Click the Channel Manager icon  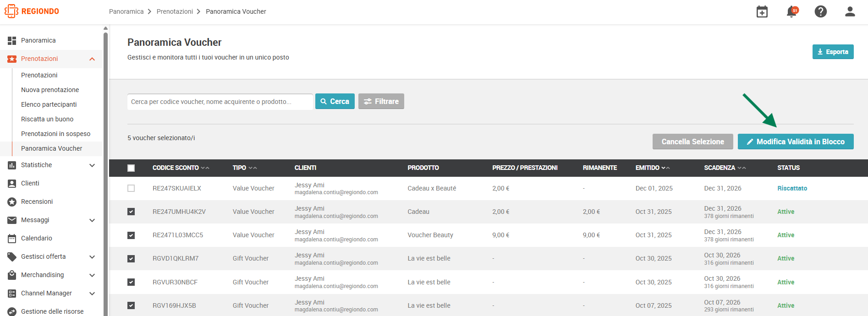click(12, 294)
